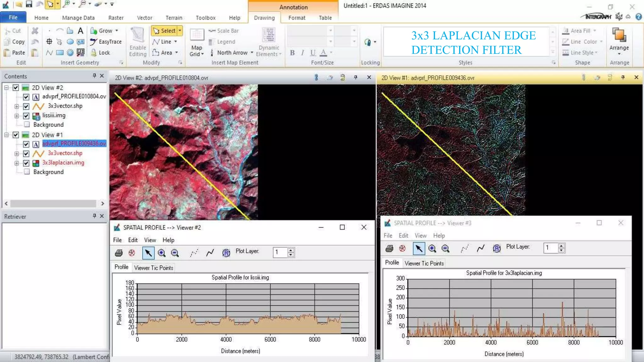Click the blue File button

click(13, 18)
